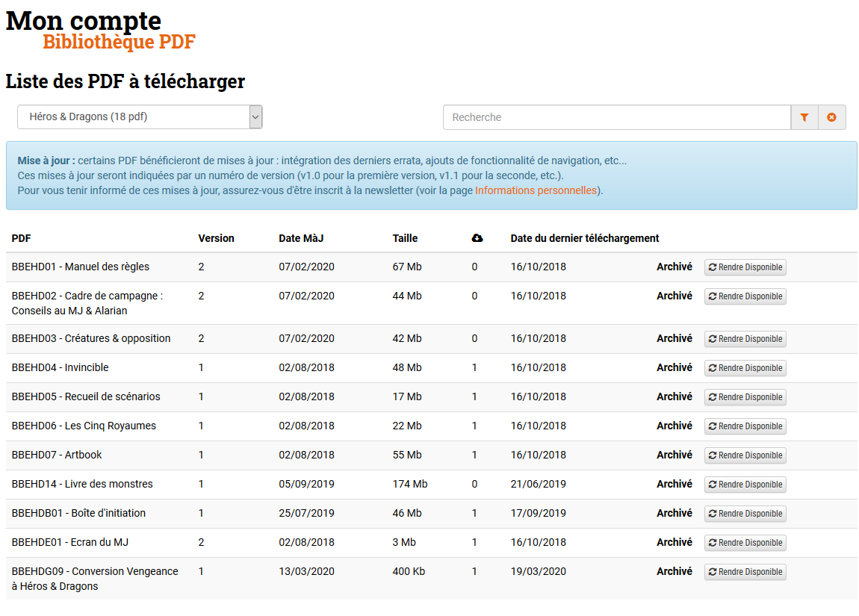Click Rendre Disponible for Cadre de campagne
The image size is (859, 616).
point(745,296)
